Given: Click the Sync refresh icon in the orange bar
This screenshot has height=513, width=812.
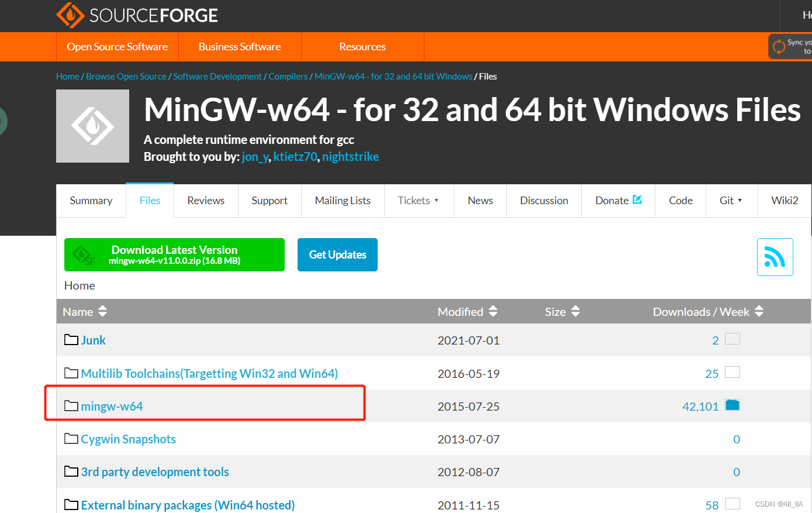Looking at the screenshot, I should point(779,47).
